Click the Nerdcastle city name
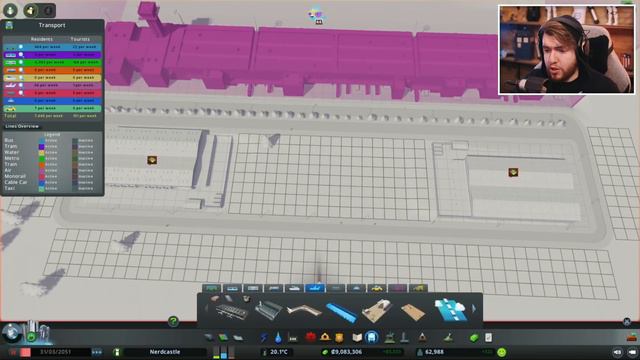 [x=165, y=352]
